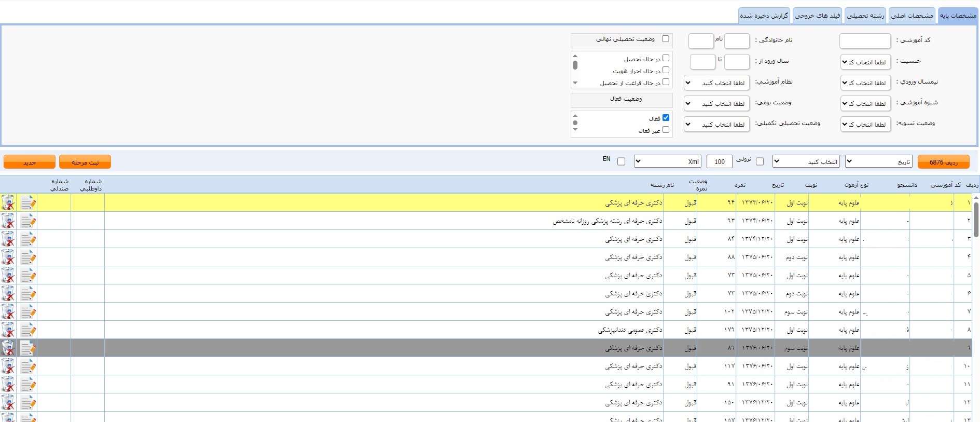980x422 pixels.
Task: Click the edit icon in row 11
Action: click(x=28, y=385)
